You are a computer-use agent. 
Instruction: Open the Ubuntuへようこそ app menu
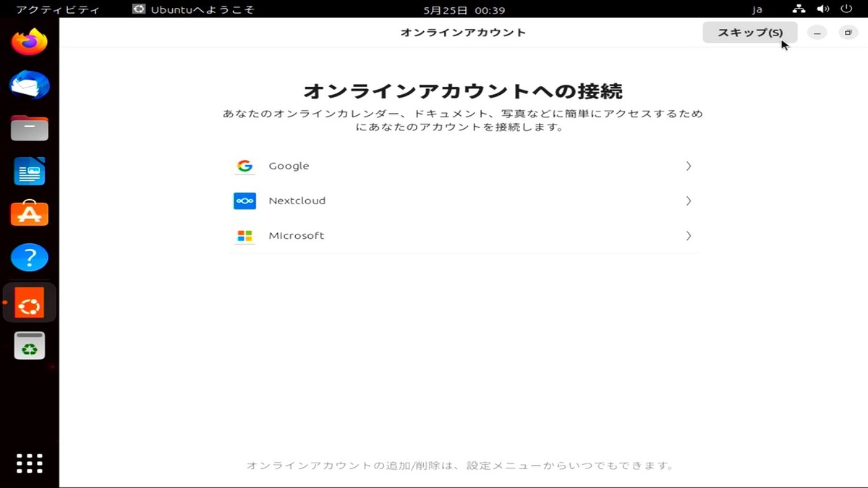tap(193, 10)
